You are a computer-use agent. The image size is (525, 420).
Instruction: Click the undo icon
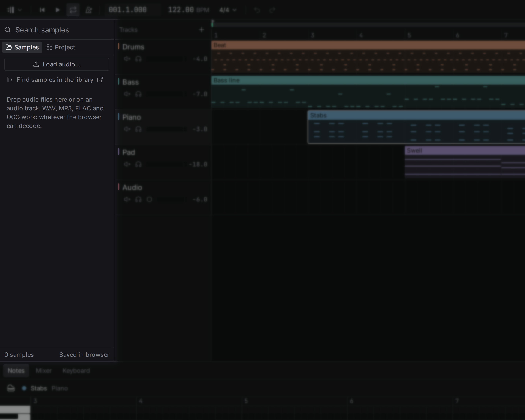(x=257, y=10)
